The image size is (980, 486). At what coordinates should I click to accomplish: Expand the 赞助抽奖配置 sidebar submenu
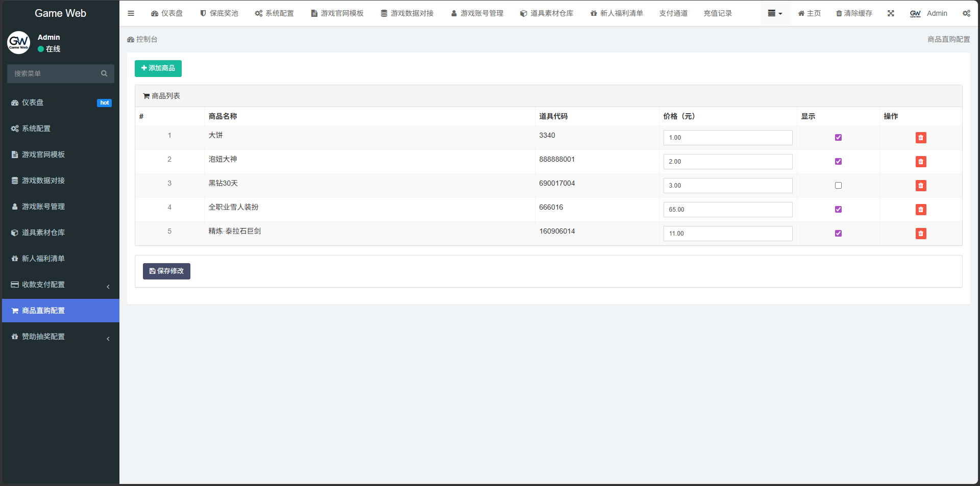point(60,337)
